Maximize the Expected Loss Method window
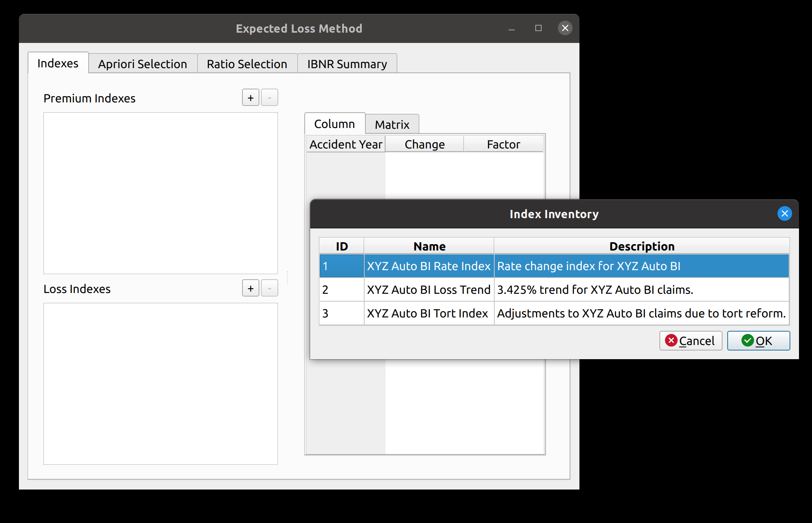 (x=538, y=28)
